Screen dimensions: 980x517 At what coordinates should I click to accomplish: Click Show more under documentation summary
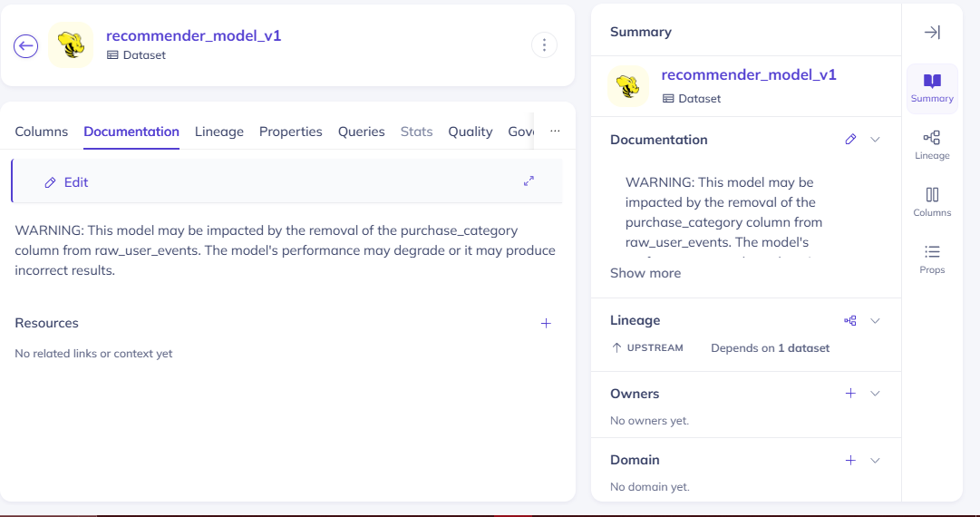[645, 273]
